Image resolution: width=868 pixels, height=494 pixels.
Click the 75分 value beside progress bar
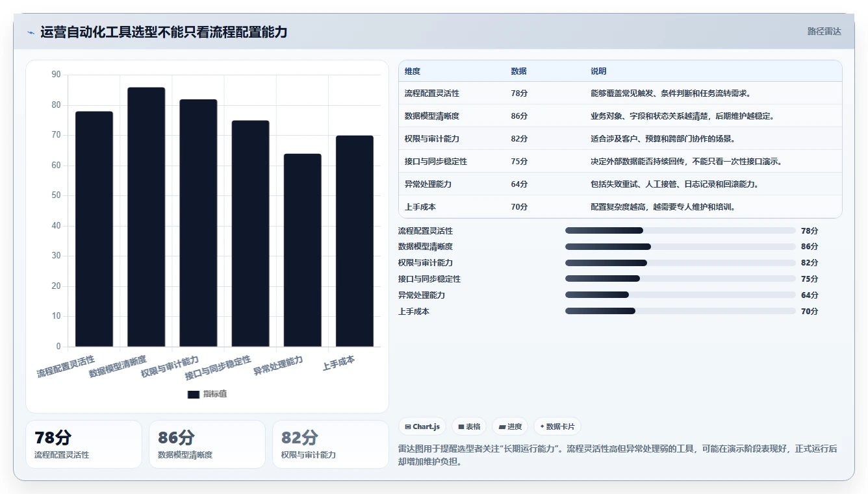point(810,279)
